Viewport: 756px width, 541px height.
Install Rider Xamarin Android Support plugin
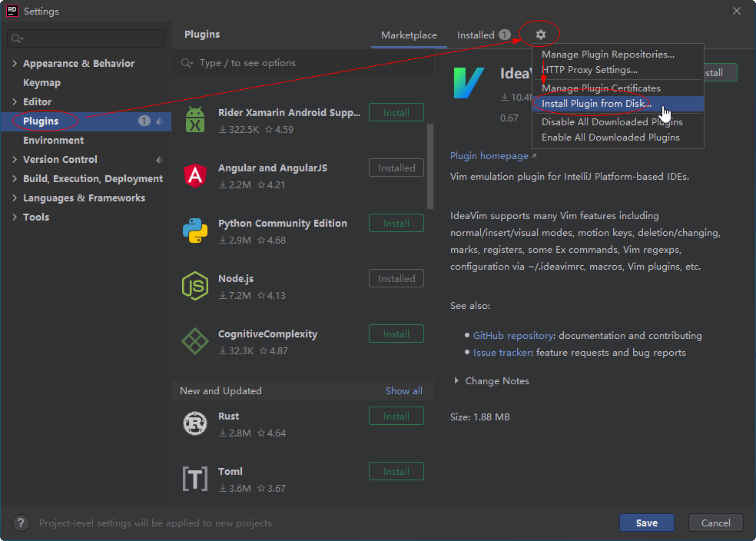click(x=396, y=113)
